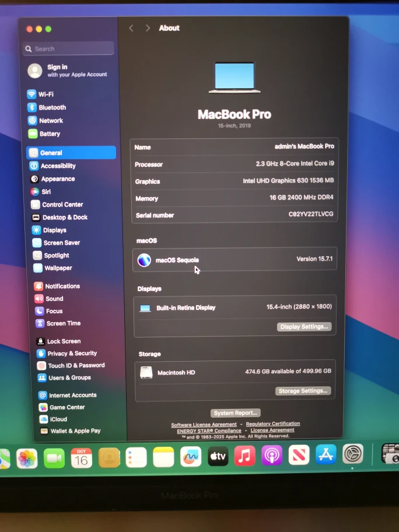
Task: Open Spotlight settings
Action: [51, 256]
